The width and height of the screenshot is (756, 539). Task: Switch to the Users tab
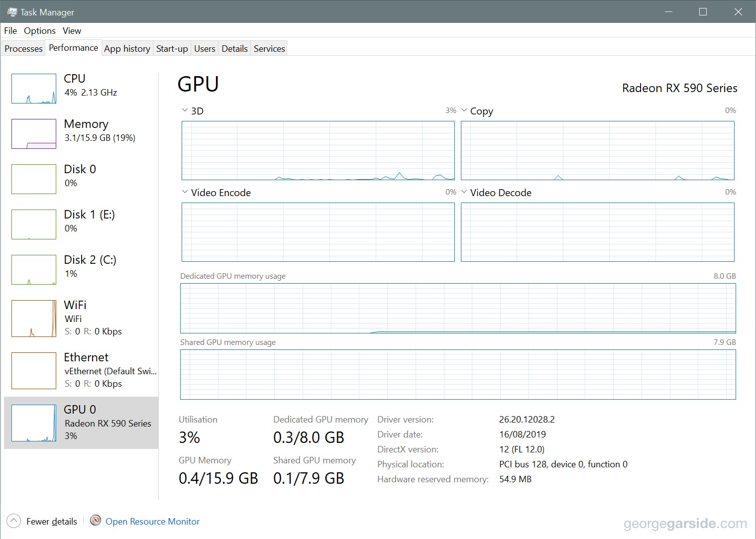(205, 49)
